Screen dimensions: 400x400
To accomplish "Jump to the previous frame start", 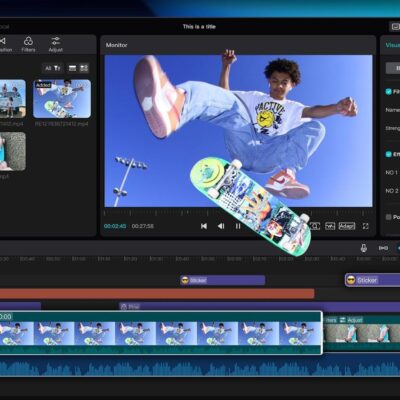I will point(204,226).
